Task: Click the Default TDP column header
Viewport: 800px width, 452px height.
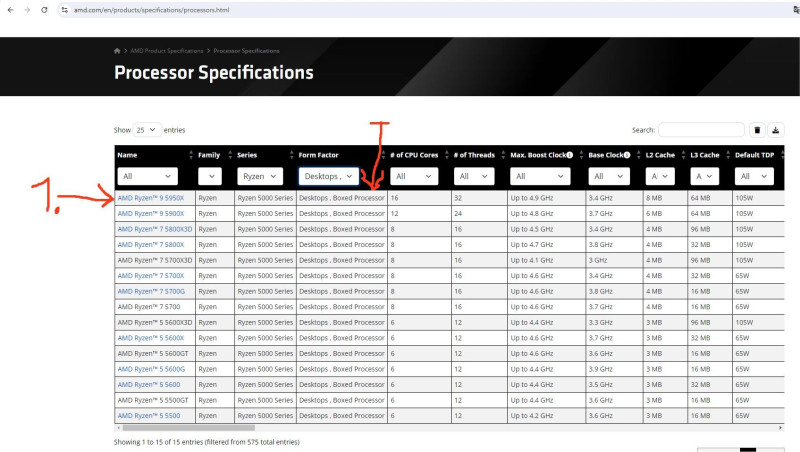Action: 755,155
